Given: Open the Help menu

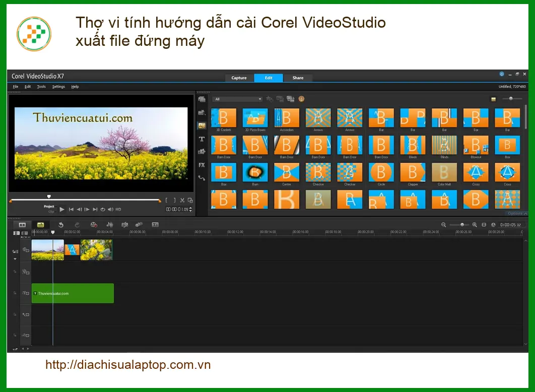Looking at the screenshot, I should pyautogui.click(x=75, y=87).
